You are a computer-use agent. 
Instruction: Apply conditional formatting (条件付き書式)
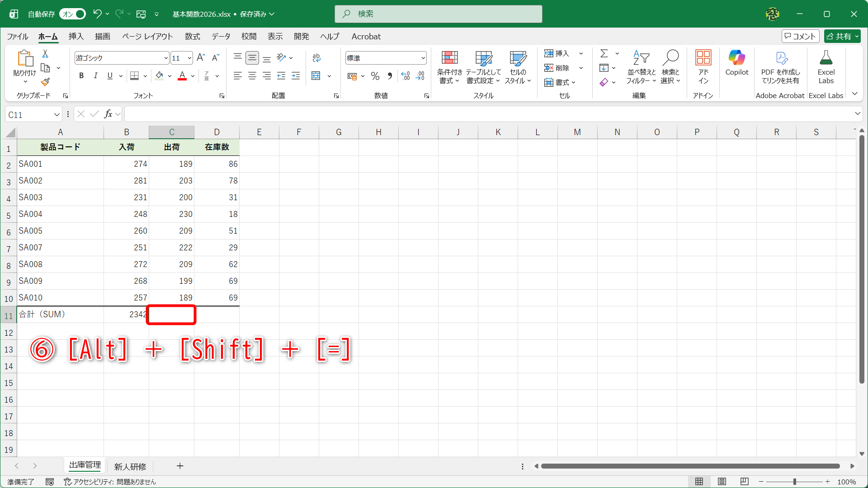449,66
